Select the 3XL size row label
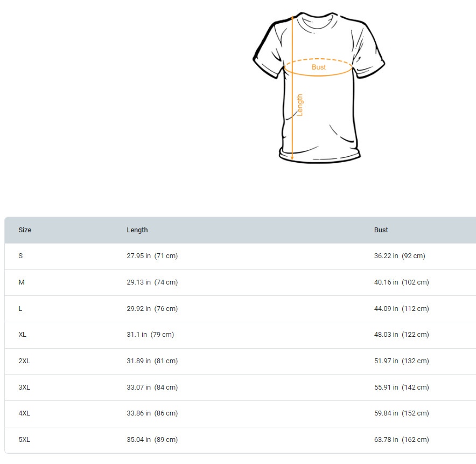The height and width of the screenshot is (464, 476). click(x=24, y=387)
